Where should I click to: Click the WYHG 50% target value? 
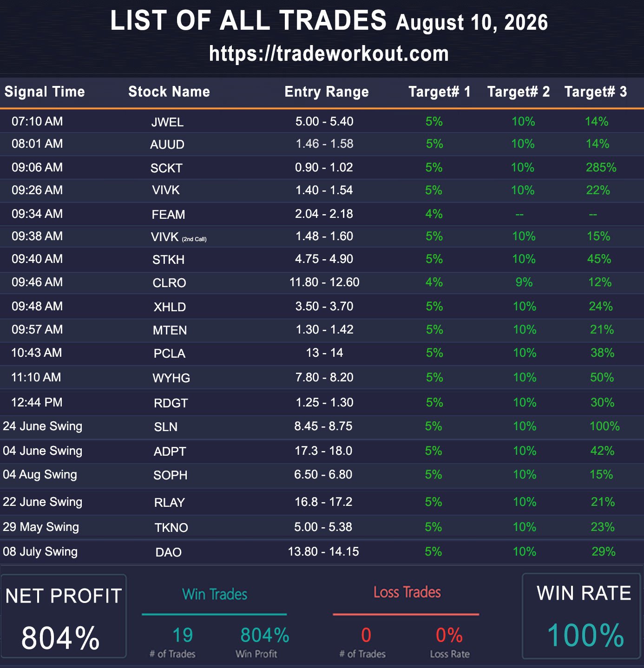[602, 377]
